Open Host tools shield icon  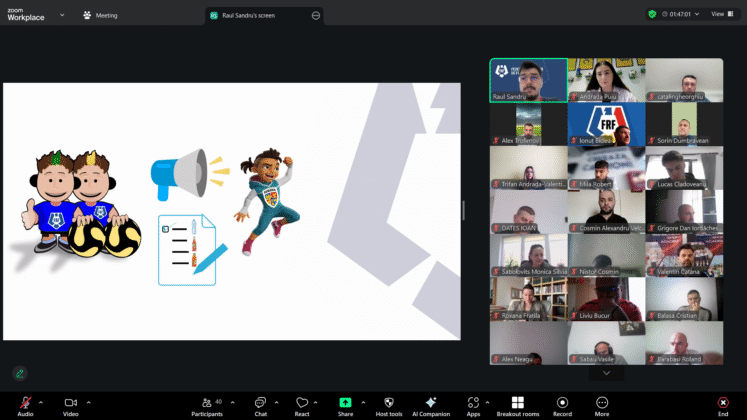click(389, 402)
